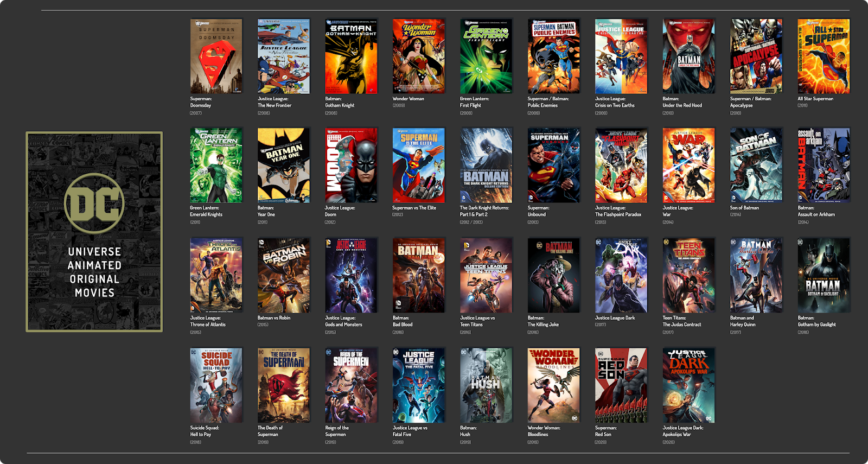Open the DC Universe Animated Original Movies collection poster
868x464 pixels.
coord(94,232)
